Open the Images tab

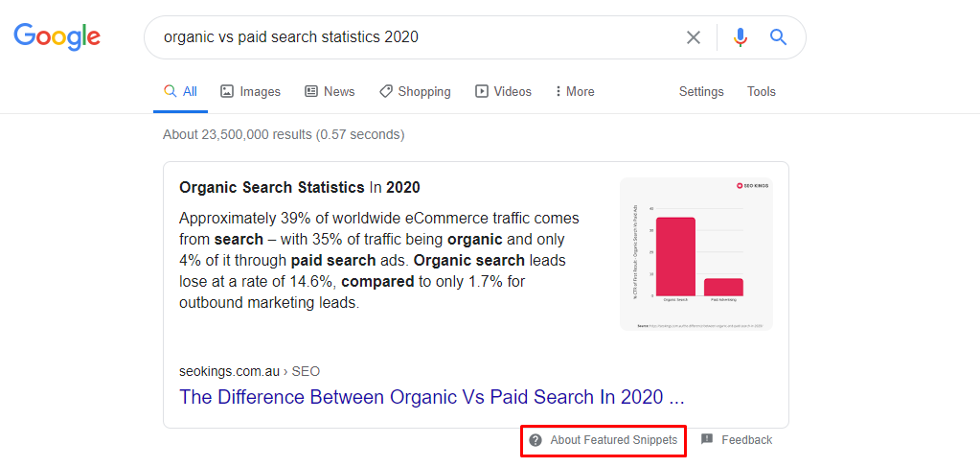click(x=250, y=91)
